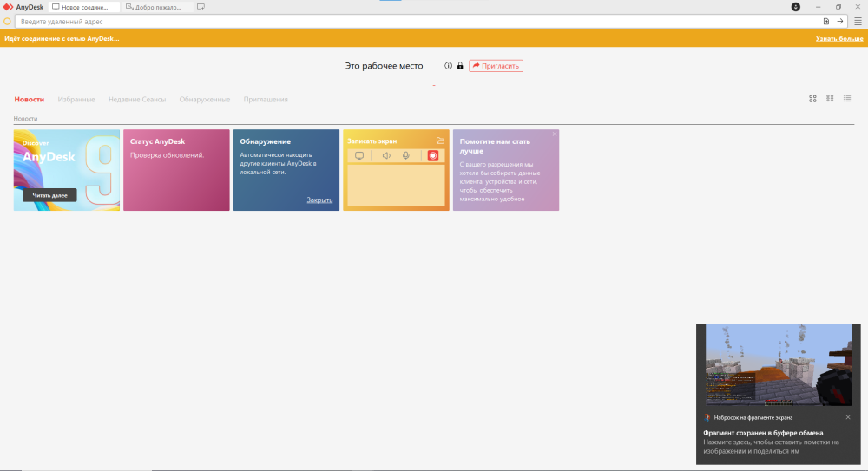Viewport: 868px width, 471px height.
Task: Click the 'Идёт соединение с сетью AnyDesk...' status text
Action: [62, 39]
